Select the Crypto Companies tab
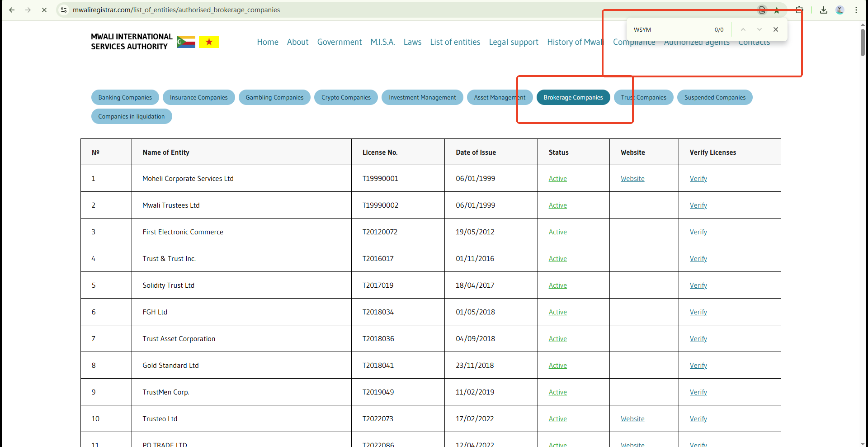Viewport: 868px width, 447px height. click(x=346, y=97)
